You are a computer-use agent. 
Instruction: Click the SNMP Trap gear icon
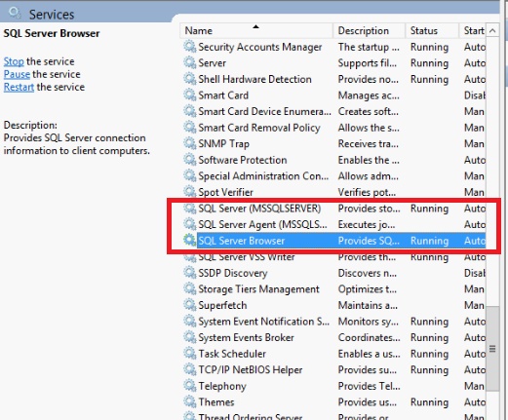point(190,143)
